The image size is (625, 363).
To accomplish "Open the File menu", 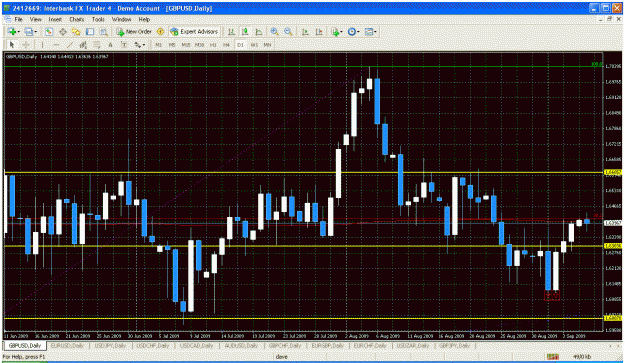I will 18,19.
